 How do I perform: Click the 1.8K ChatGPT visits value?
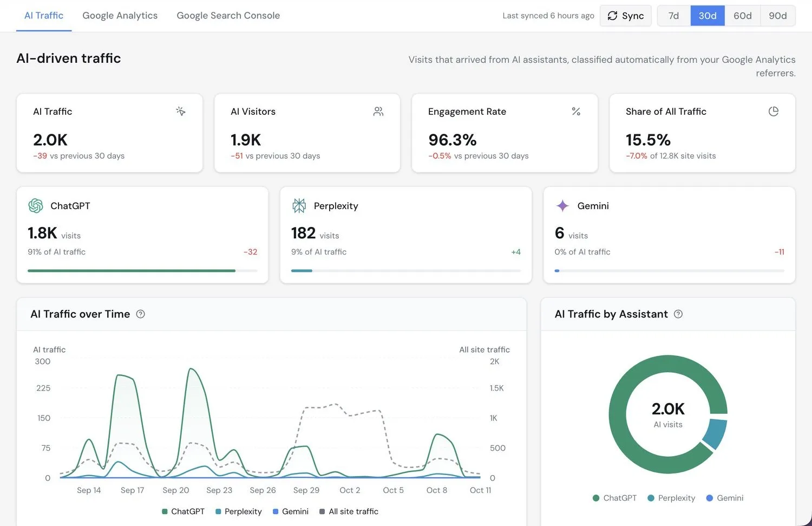point(42,233)
